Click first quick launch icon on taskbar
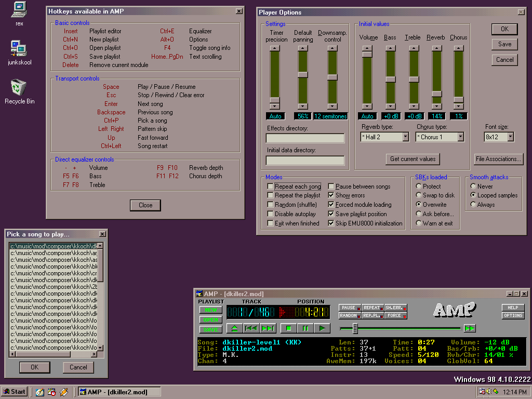The height and width of the screenshot is (399, 532). pyautogui.click(x=39, y=392)
